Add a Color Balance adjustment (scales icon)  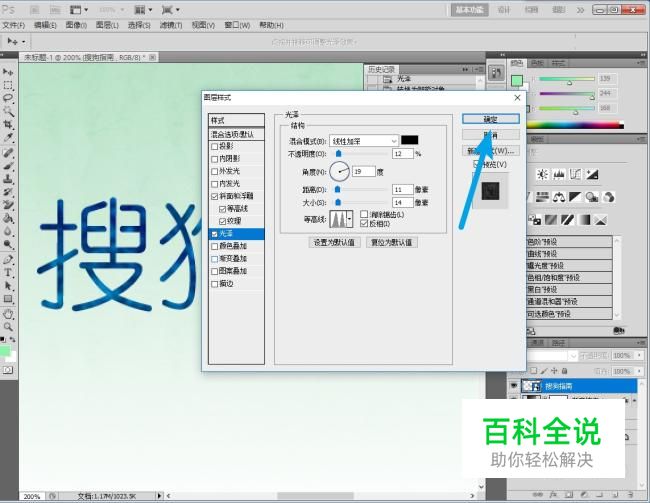point(559,197)
